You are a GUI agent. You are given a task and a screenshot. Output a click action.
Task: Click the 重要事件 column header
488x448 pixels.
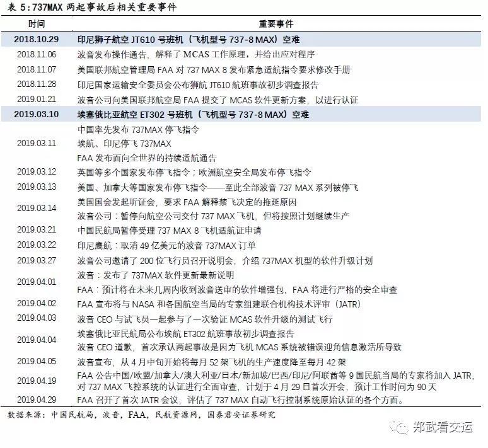click(276, 24)
